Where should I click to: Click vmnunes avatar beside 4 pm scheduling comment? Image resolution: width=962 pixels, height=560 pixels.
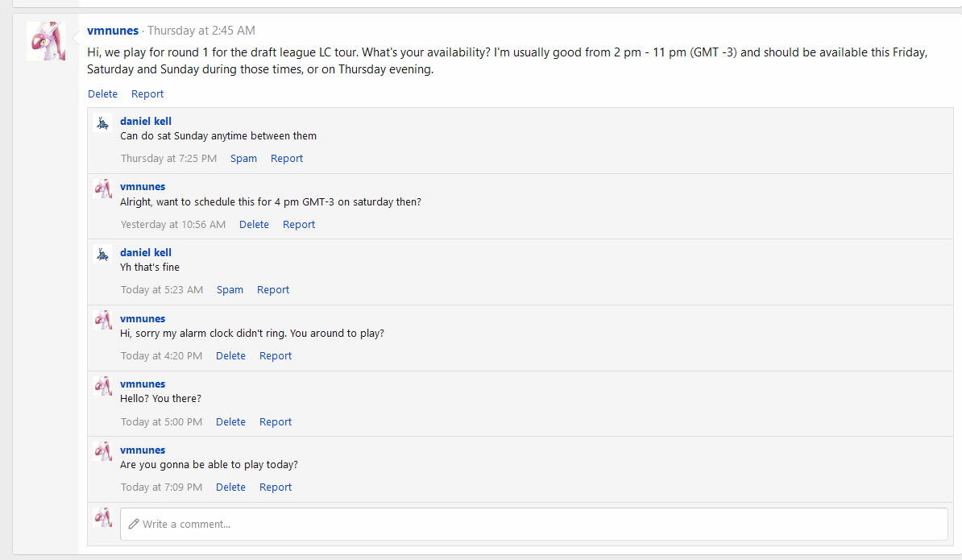102,189
